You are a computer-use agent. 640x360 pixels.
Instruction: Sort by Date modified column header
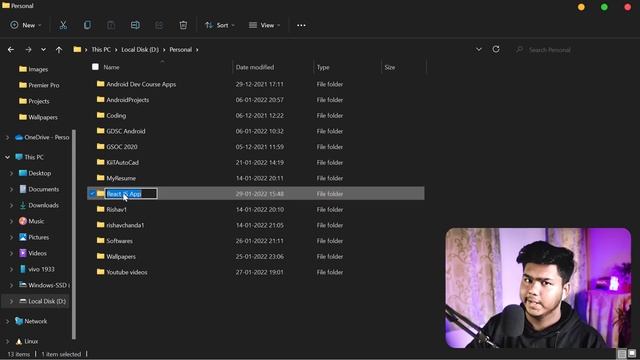pyautogui.click(x=255, y=67)
